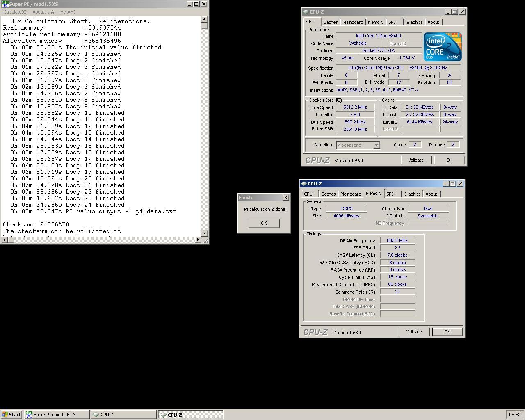This screenshot has width=525, height=420.
Task: Click Super PI horizontal scroll left arrow
Action: point(4,240)
